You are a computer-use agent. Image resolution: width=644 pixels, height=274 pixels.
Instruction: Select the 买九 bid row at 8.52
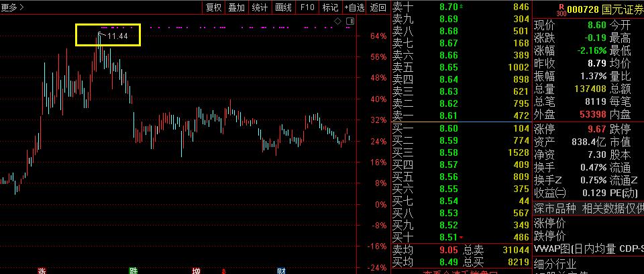click(461, 225)
